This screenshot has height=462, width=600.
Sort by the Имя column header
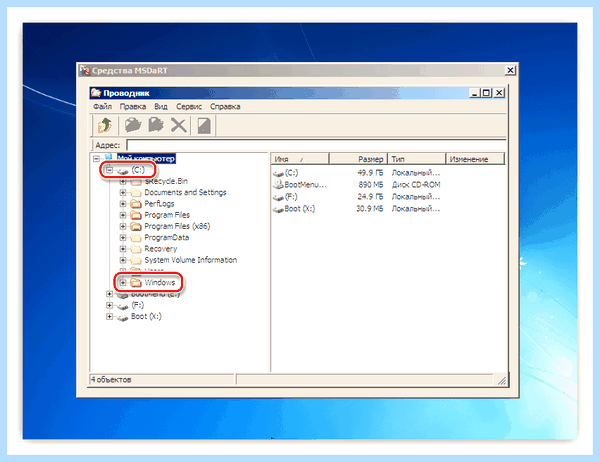tap(300, 159)
